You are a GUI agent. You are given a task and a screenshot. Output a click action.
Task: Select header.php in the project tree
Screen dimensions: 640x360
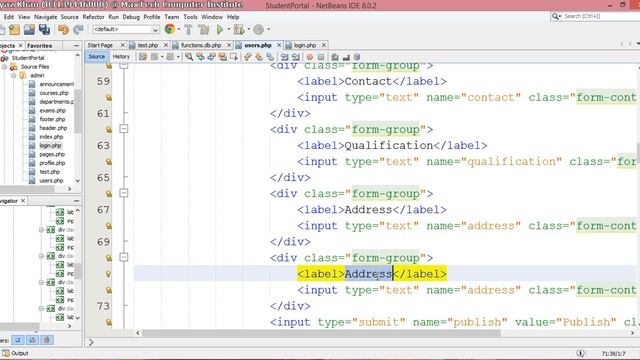(53, 128)
